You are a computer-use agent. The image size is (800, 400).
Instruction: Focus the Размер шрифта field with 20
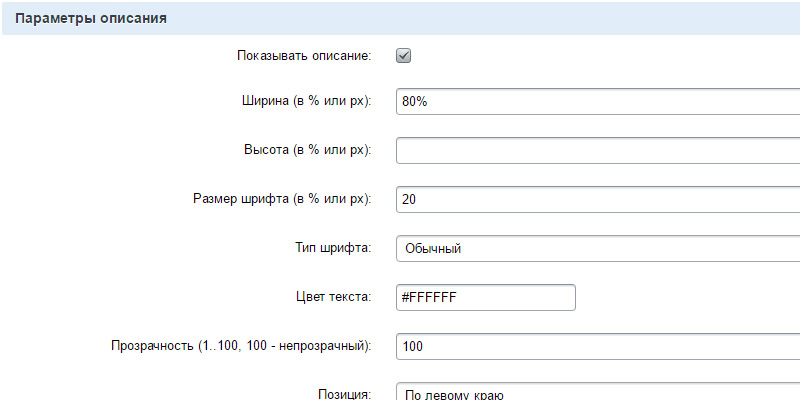(598, 199)
